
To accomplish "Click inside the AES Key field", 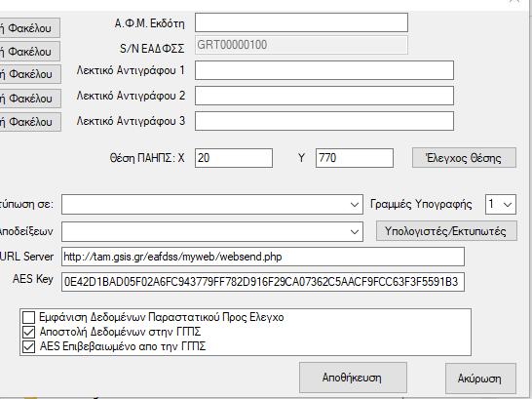I will click(x=263, y=282).
